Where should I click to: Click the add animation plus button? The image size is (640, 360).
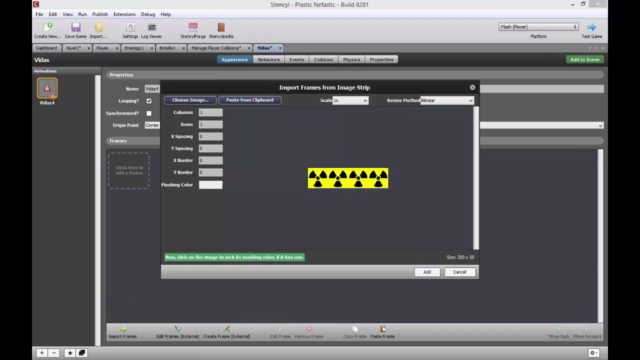(x=42, y=353)
